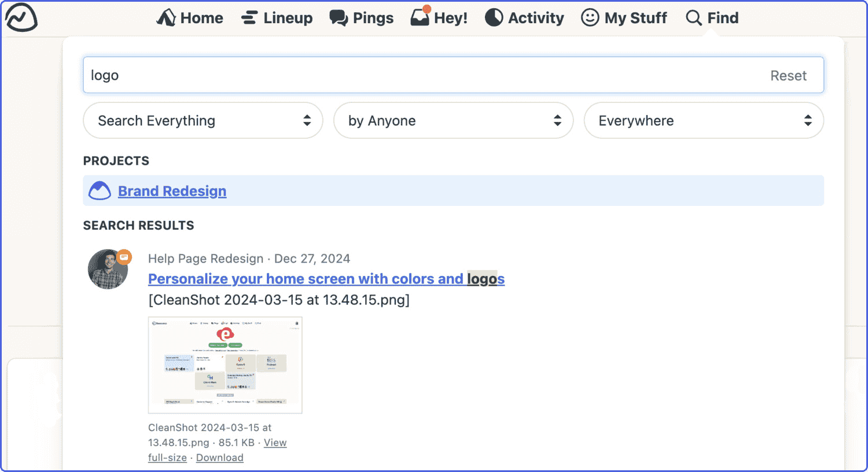Image resolution: width=868 pixels, height=472 pixels.
Task: Click the message badge on the avatar
Action: [124, 257]
